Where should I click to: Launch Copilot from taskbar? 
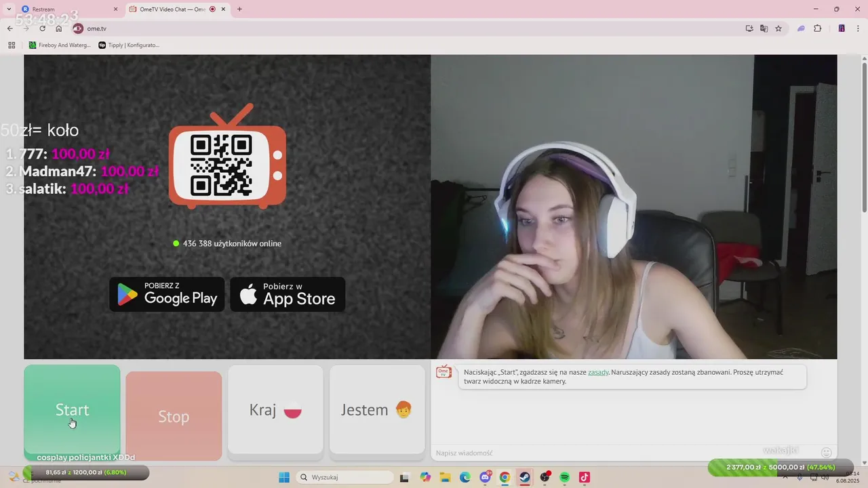pyautogui.click(x=425, y=477)
